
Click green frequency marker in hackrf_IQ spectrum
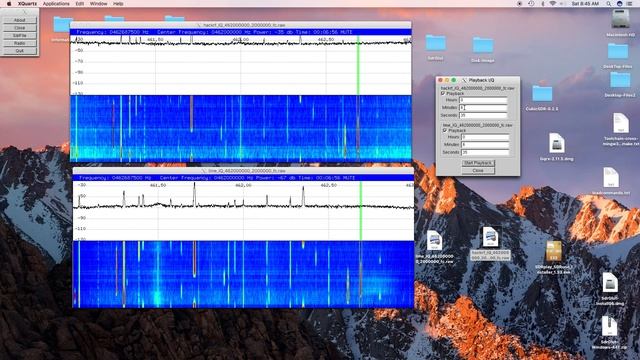tap(358, 65)
